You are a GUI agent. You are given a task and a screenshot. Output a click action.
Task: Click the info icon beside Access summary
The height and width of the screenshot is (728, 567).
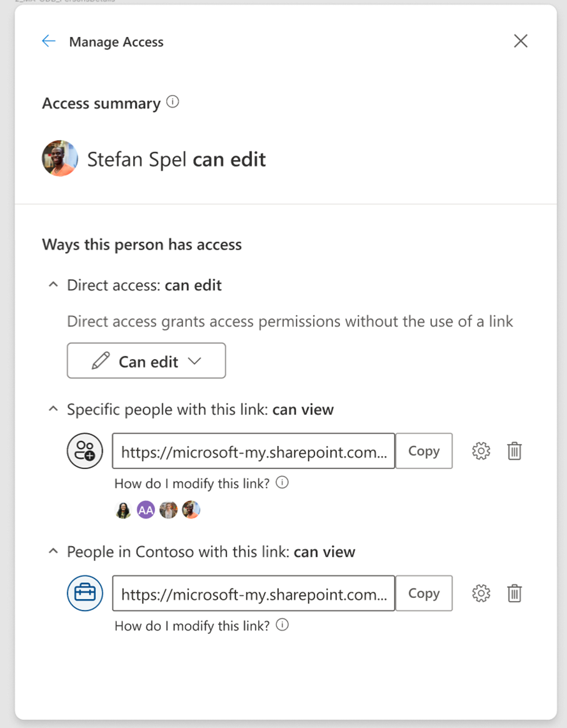173,102
